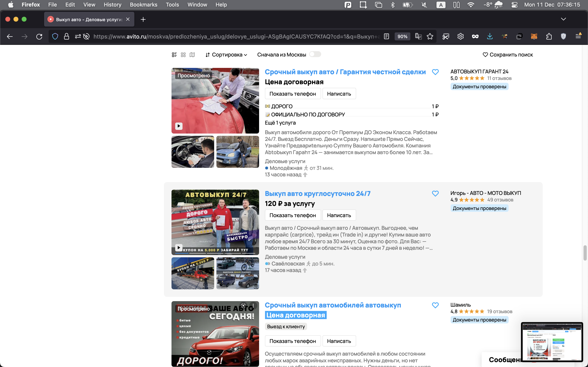Play video on red car listing photo
This screenshot has width=588, height=367.
click(179, 126)
